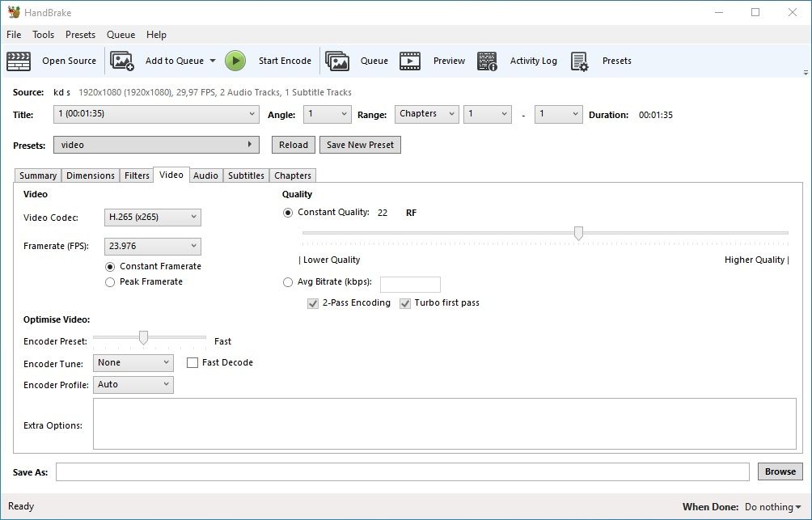
Task: Open the Presets menu
Action: coord(80,35)
